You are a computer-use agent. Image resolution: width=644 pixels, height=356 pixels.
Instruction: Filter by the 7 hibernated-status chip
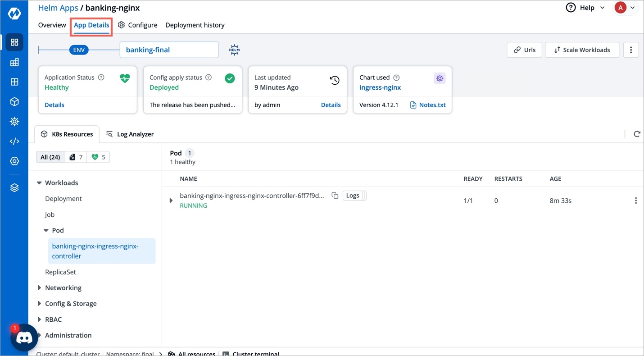pyautogui.click(x=76, y=157)
